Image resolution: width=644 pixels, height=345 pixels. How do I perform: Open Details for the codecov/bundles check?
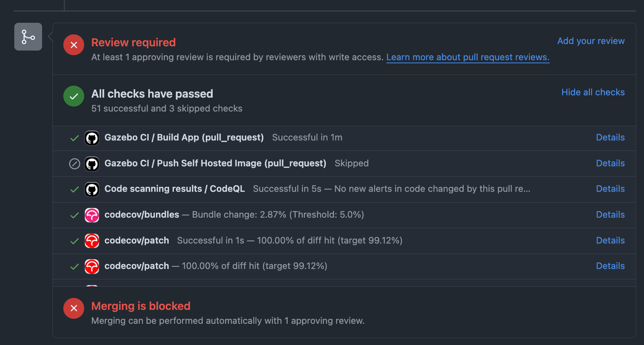(x=610, y=215)
